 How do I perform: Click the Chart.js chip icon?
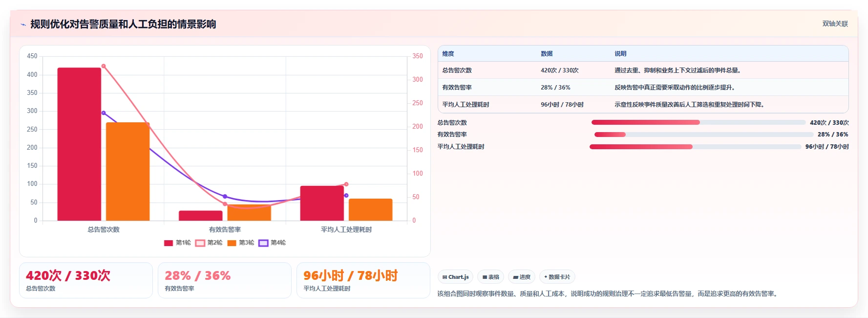pos(445,277)
